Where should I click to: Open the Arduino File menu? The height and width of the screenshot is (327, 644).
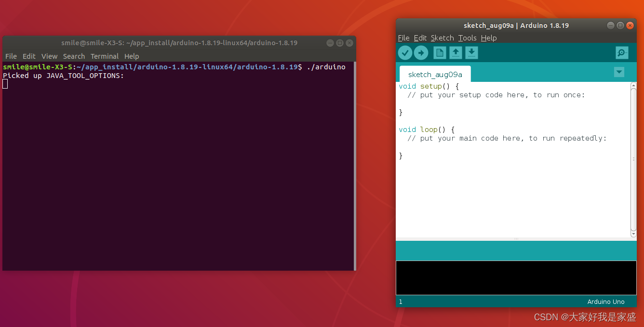(x=403, y=38)
